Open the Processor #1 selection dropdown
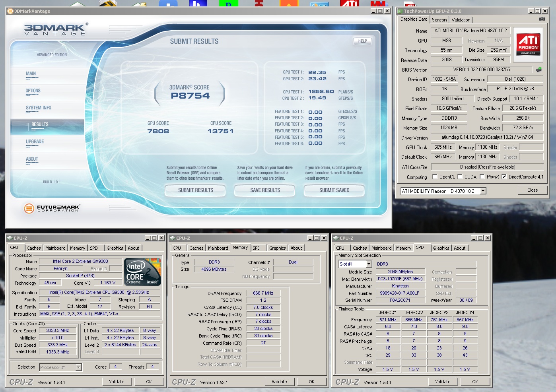 78,367
